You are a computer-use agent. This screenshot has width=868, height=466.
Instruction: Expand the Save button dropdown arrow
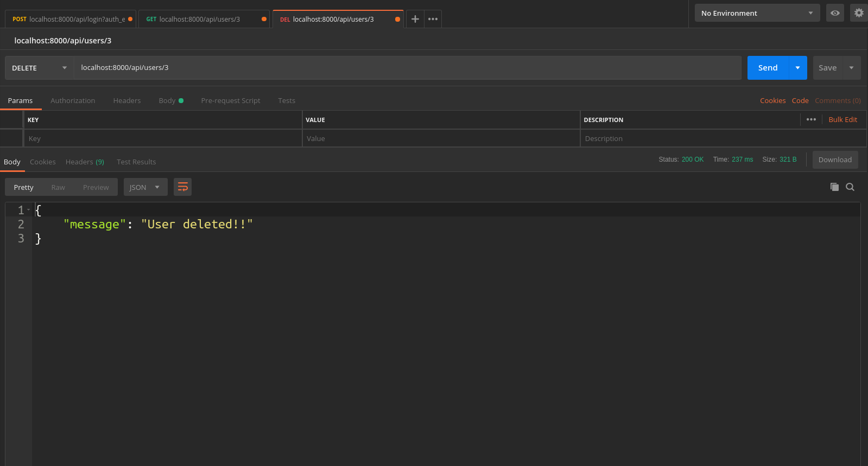(x=851, y=68)
